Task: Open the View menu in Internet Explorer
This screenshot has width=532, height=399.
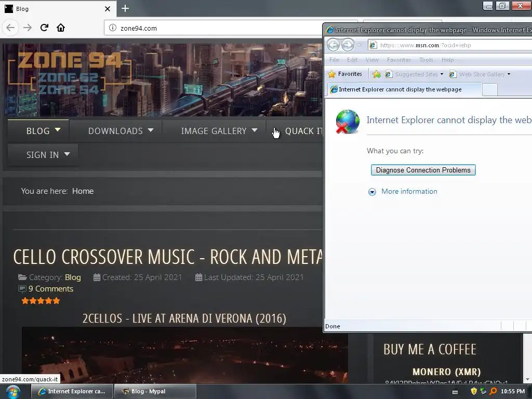Action: coord(372,60)
